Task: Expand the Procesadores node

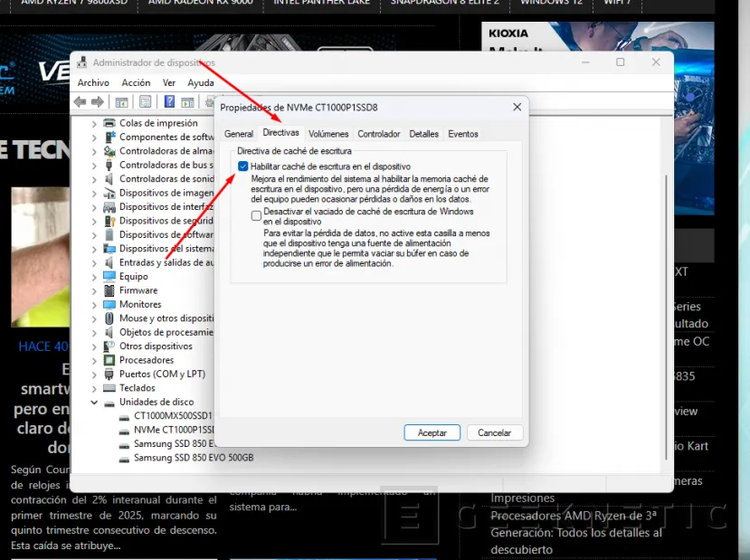Action: (x=94, y=361)
